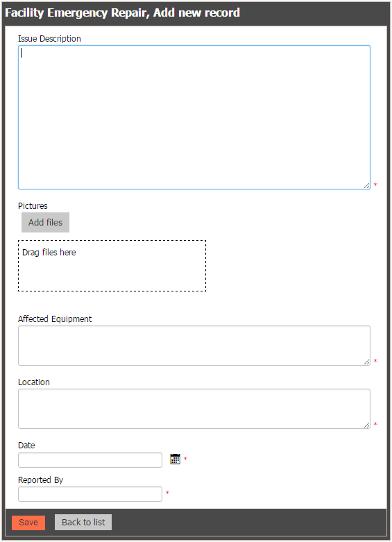Go Back to list
This screenshot has width=392, height=542.
click(83, 523)
